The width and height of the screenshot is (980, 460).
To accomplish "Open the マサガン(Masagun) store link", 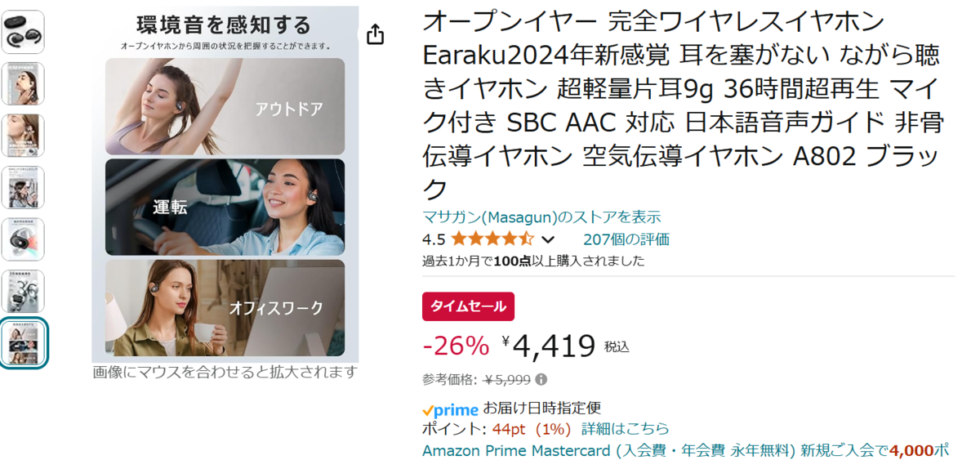I will coord(541,217).
